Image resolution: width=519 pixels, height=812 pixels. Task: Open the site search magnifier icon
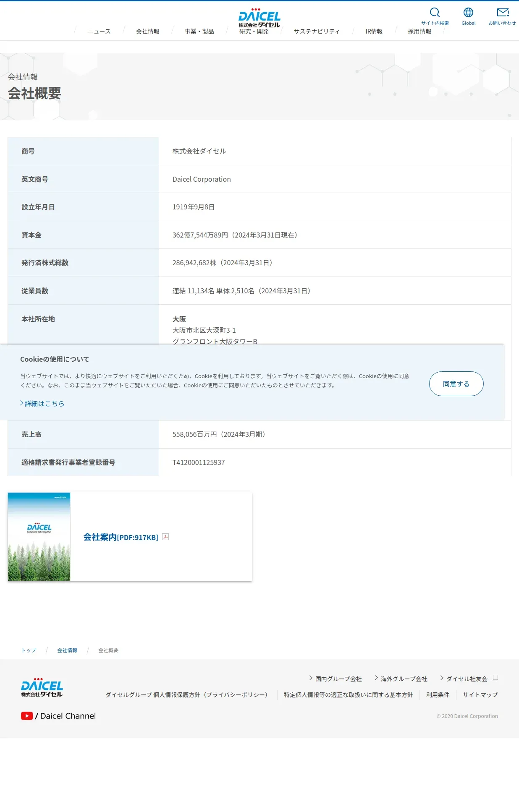coord(435,13)
